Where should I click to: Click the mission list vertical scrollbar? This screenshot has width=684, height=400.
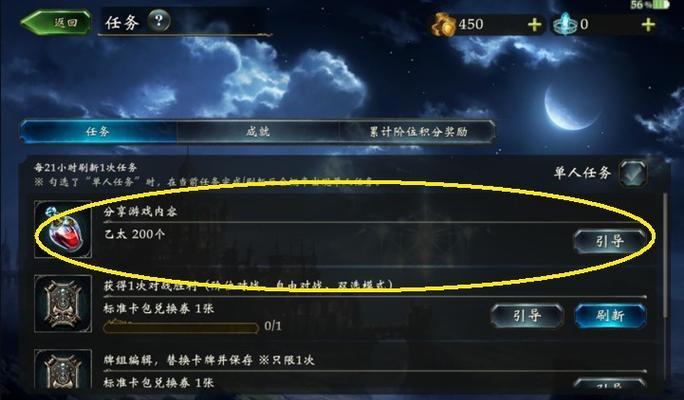point(665,255)
